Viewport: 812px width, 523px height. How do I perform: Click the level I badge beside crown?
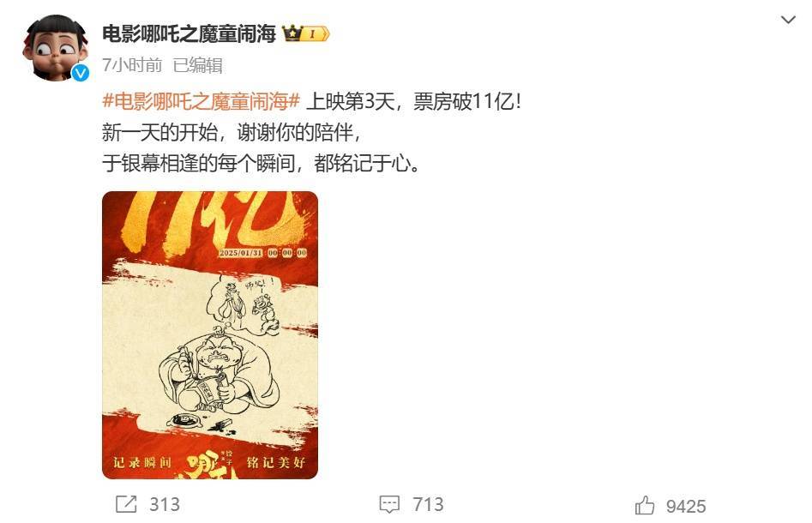[316, 34]
